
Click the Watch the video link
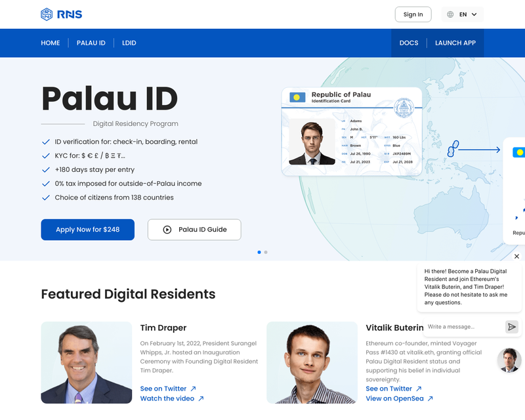tap(172, 398)
